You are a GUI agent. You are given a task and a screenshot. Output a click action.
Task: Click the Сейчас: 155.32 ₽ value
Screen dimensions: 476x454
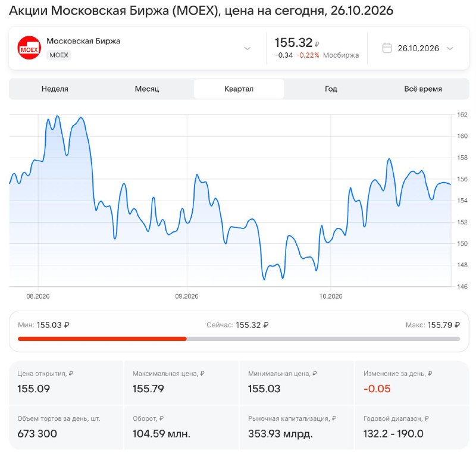pos(237,325)
